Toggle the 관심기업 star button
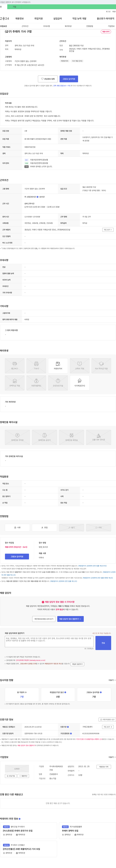The height and width of the screenshot is (868, 116). click(11, 776)
